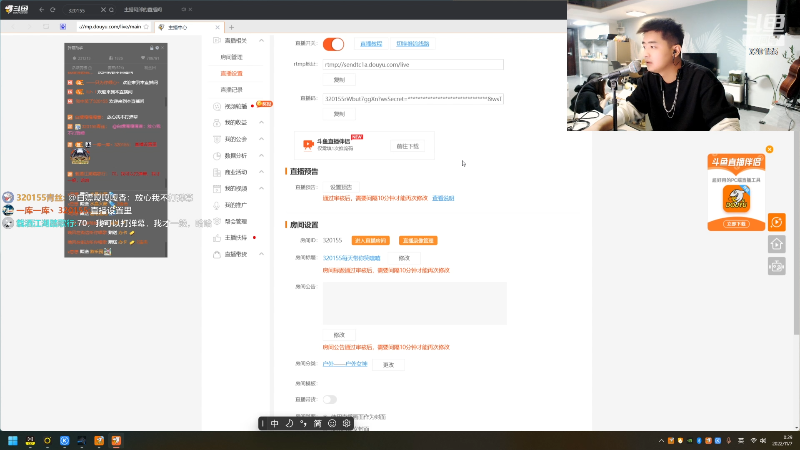
Task: Collapse the 直播相关 sidebar section chevron
Action: point(261,40)
